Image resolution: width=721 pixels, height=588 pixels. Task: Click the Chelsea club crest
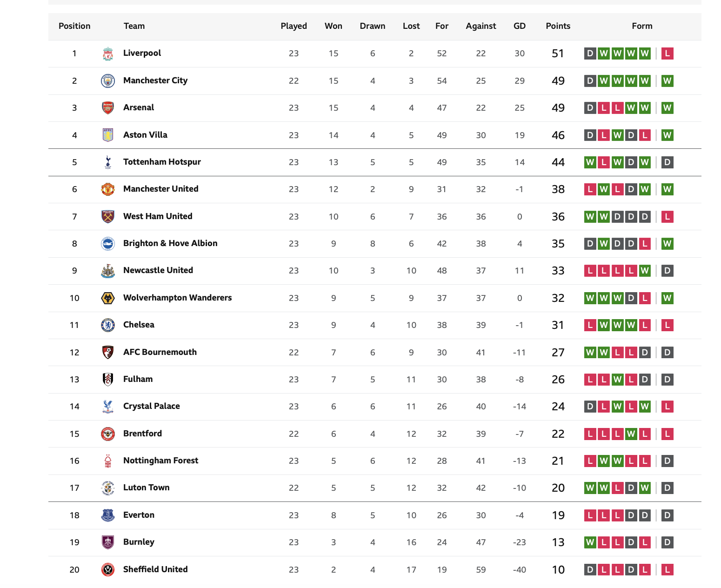108,325
